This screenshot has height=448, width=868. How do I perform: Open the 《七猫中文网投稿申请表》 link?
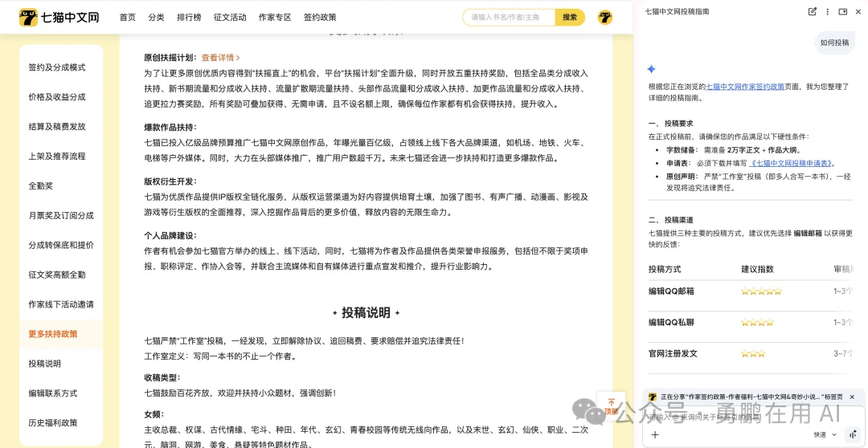point(791,164)
